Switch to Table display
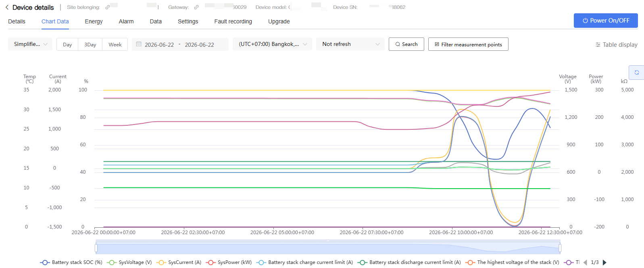Image resolution: width=644 pixels, height=268 pixels. click(x=617, y=45)
